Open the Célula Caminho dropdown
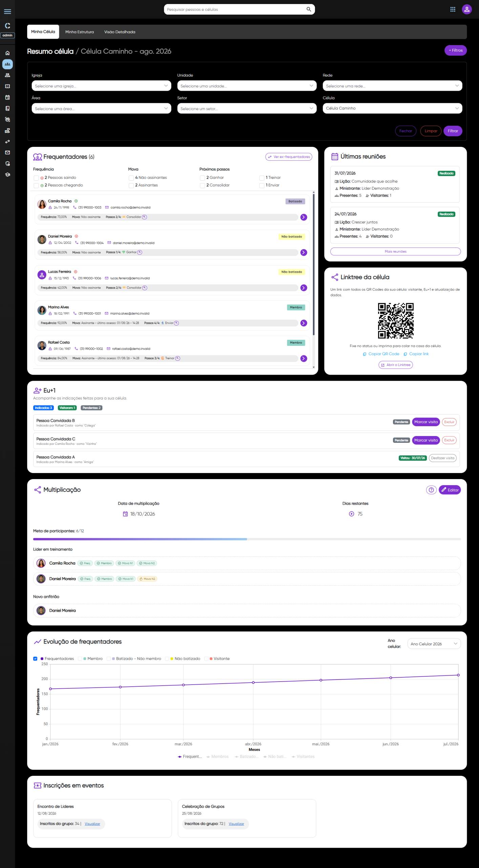This screenshot has width=479, height=868. tap(392, 108)
